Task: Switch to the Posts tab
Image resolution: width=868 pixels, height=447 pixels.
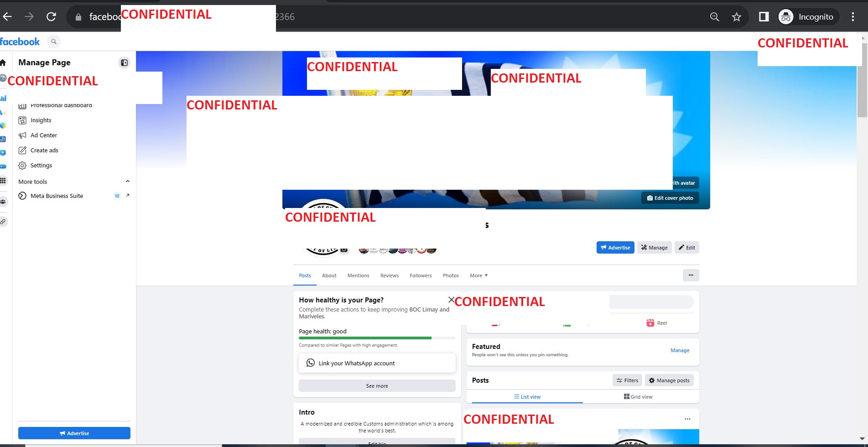Action: [305, 275]
